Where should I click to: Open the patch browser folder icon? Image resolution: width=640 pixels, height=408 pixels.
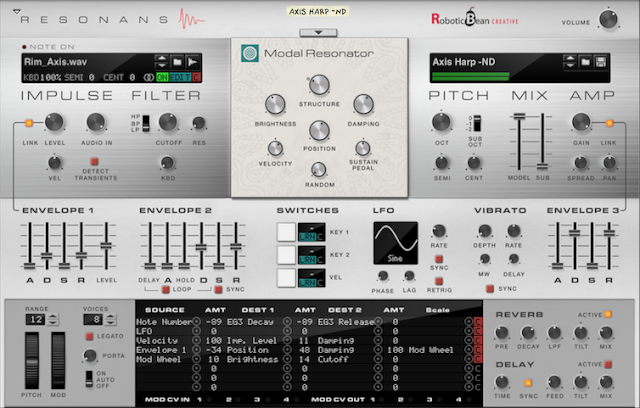[x=585, y=62]
